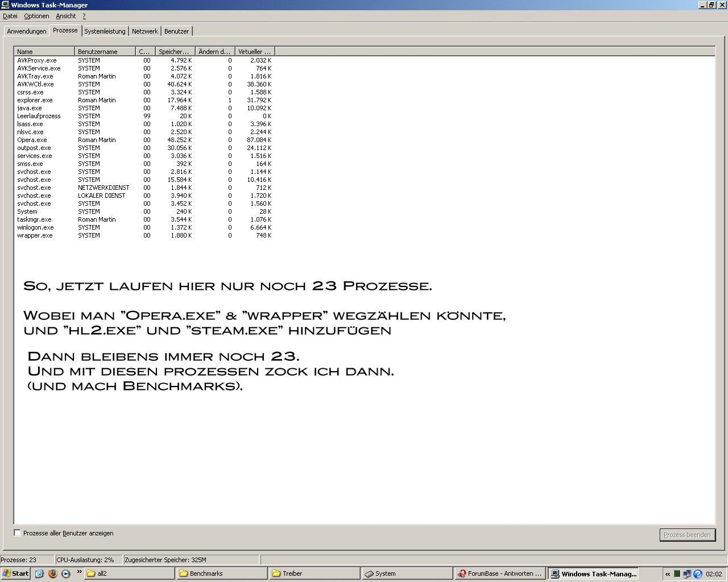Click the taskbar clock showing 02:02
728x582 pixels.
click(714, 574)
